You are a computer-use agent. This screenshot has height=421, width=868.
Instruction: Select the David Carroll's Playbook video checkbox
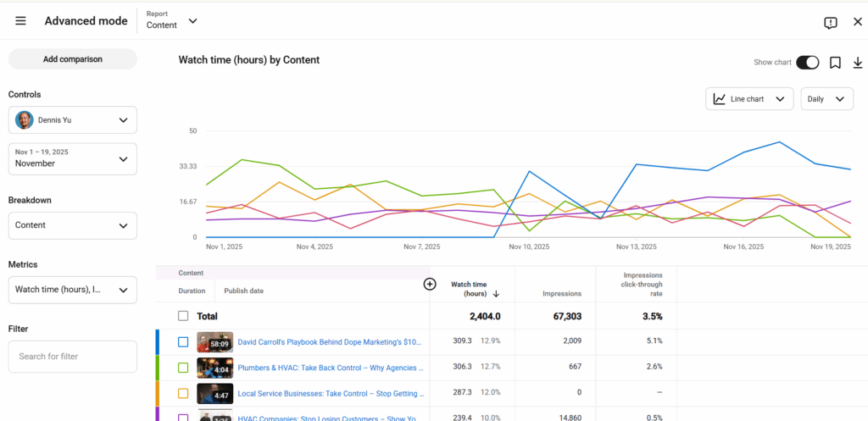(183, 342)
